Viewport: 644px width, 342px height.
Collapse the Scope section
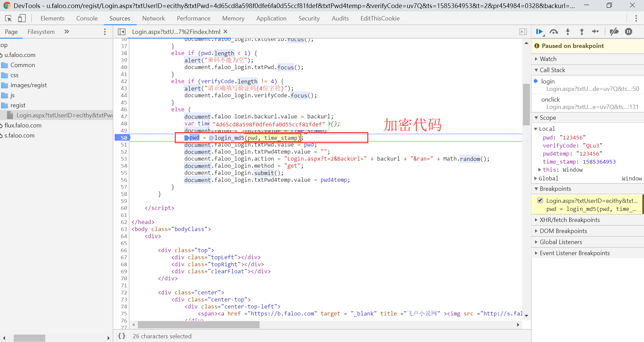click(x=588, y=118)
